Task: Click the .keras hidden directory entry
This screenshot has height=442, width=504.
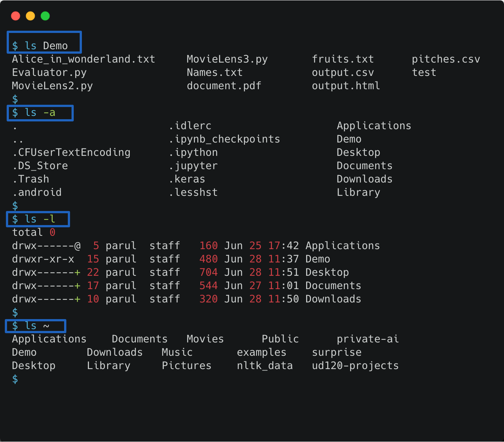Action: pos(187,179)
